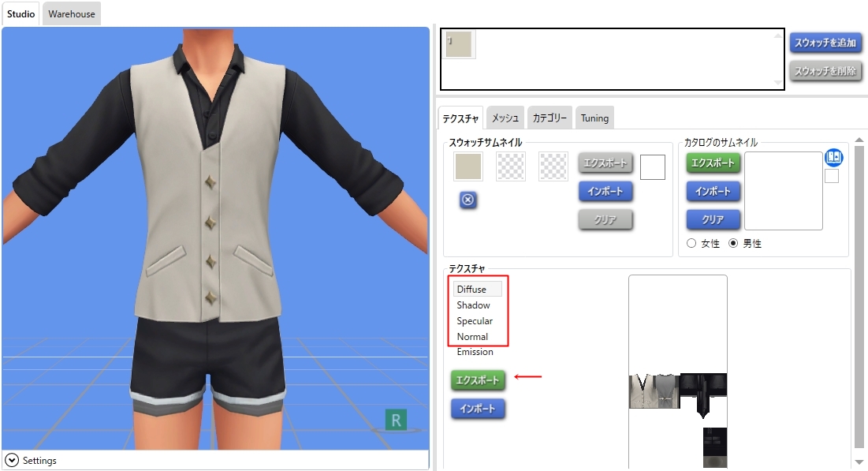Open the カテゴリー tab

549,118
